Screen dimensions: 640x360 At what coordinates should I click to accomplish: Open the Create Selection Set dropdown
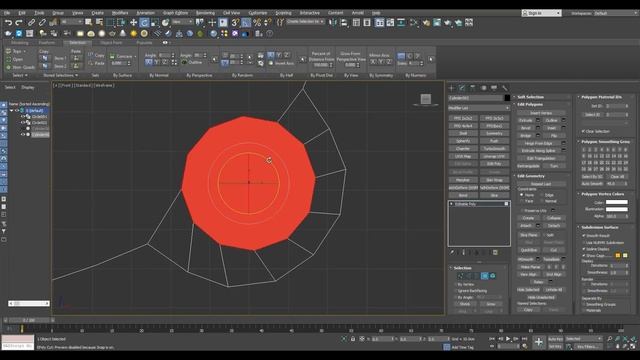coord(305,22)
